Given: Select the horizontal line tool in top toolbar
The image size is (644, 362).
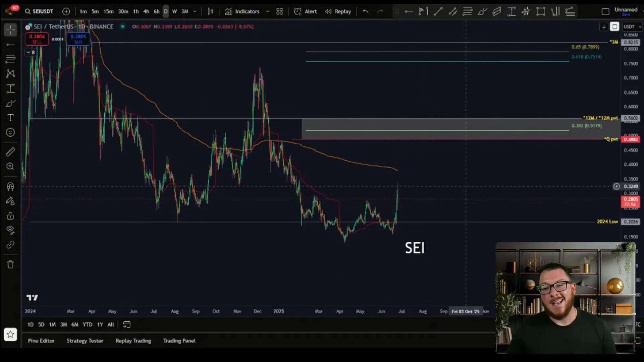Looking at the screenshot, I should 409,12.
